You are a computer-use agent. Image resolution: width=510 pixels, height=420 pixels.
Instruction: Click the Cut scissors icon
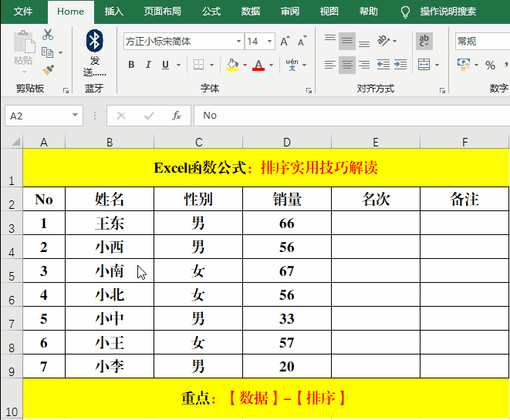tap(48, 35)
